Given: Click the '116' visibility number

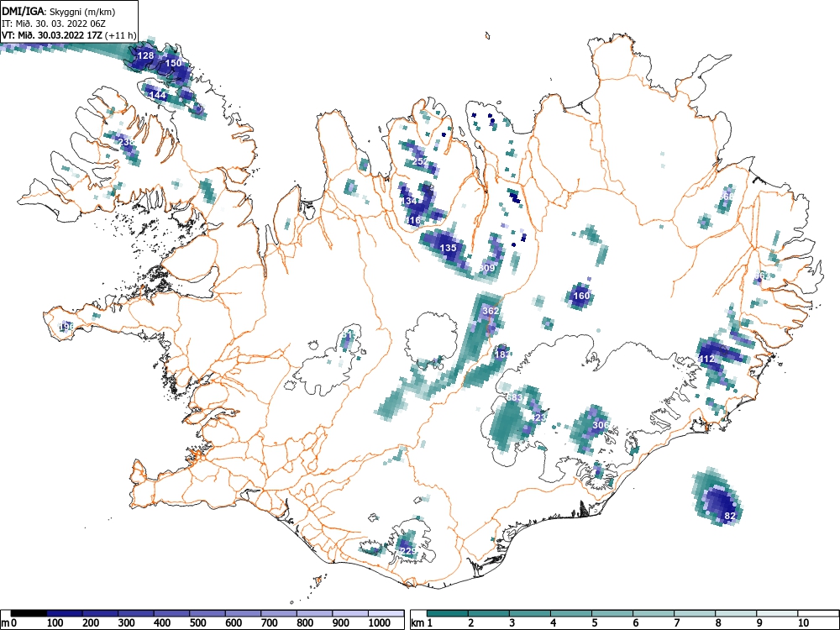Looking at the screenshot, I should click(413, 221).
